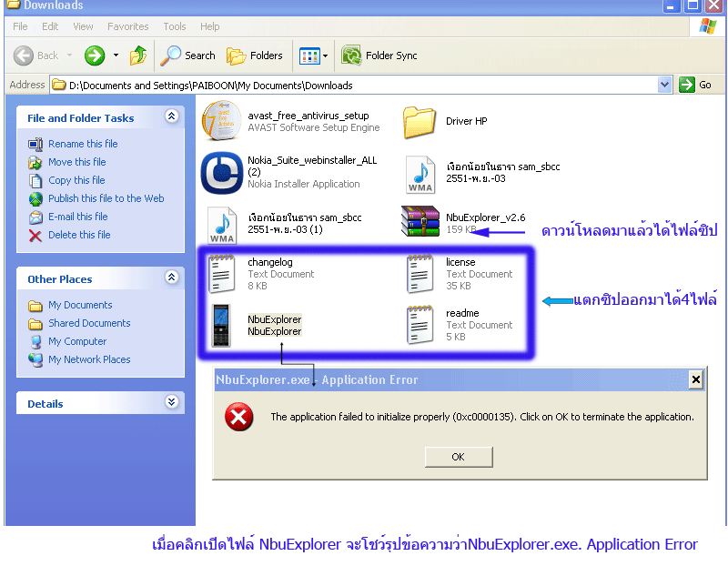Screen dimensions: 728x586
Task: Open My Computer from Other Places
Action: pyautogui.click(x=77, y=341)
